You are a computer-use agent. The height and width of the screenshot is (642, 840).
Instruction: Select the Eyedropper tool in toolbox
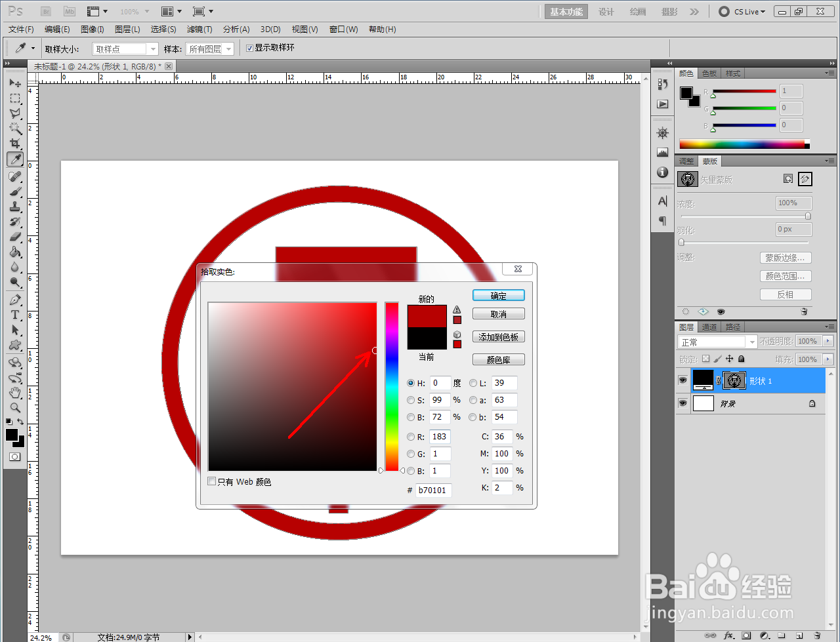15,159
